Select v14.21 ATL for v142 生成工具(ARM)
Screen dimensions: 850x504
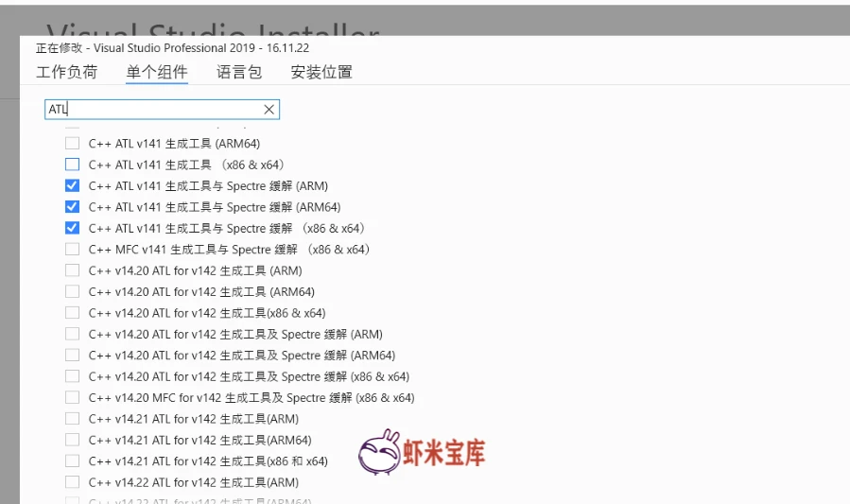(x=72, y=418)
